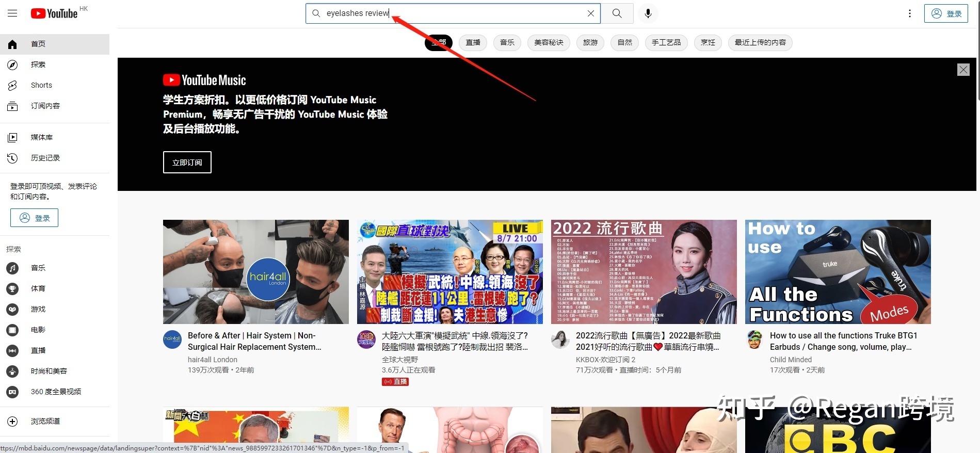Image resolution: width=980 pixels, height=453 pixels.
Task: Click the KKBOX-欢迎订阅 2 channel name
Action: coord(605,360)
